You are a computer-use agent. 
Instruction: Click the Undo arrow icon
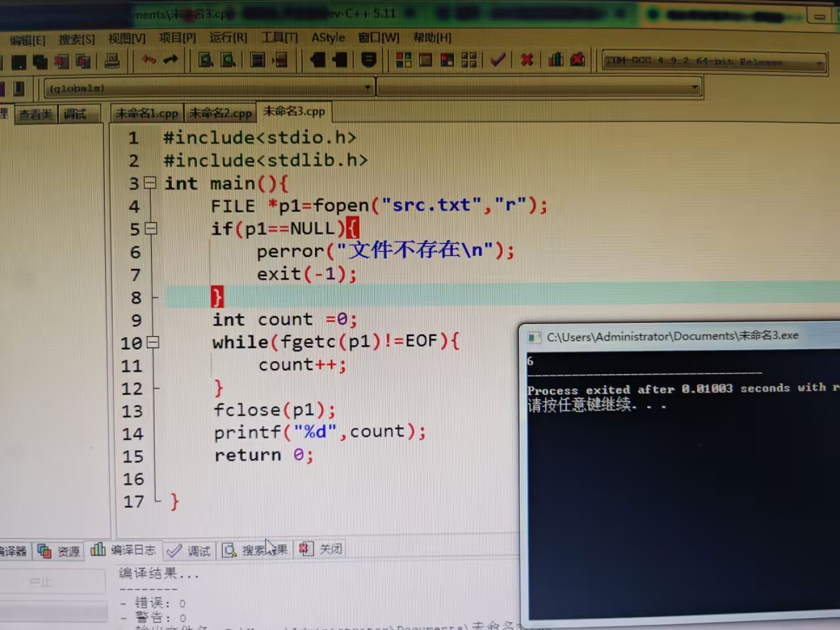pyautogui.click(x=149, y=59)
